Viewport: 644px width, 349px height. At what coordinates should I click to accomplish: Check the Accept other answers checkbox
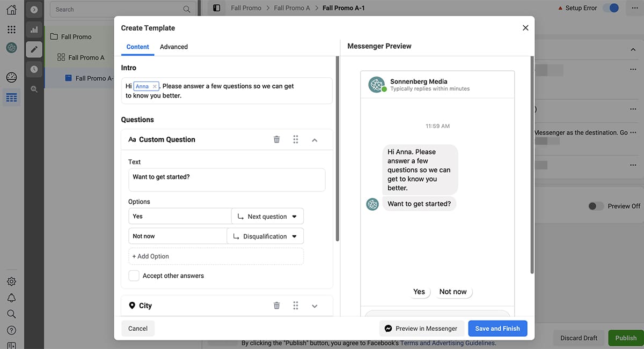pos(134,276)
